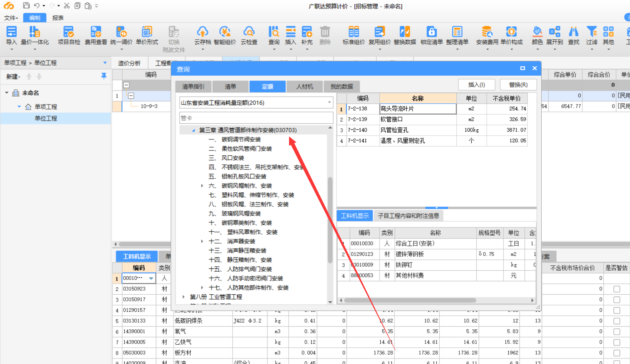The width and height of the screenshot is (630, 364).
Task: Pin the left project panel
Action: [104, 76]
